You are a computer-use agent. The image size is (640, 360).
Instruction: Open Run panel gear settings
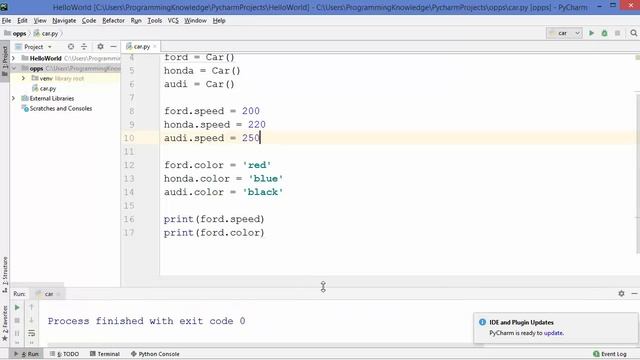click(x=621, y=293)
